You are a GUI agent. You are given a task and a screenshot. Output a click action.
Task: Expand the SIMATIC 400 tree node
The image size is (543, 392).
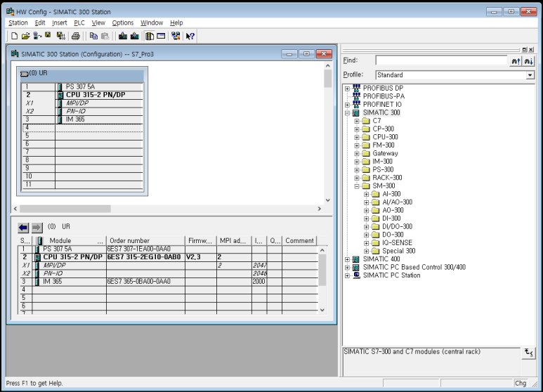(347, 259)
